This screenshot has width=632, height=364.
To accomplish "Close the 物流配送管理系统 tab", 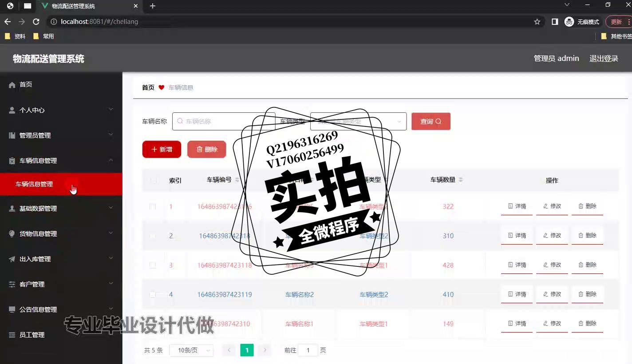I will [x=136, y=6].
